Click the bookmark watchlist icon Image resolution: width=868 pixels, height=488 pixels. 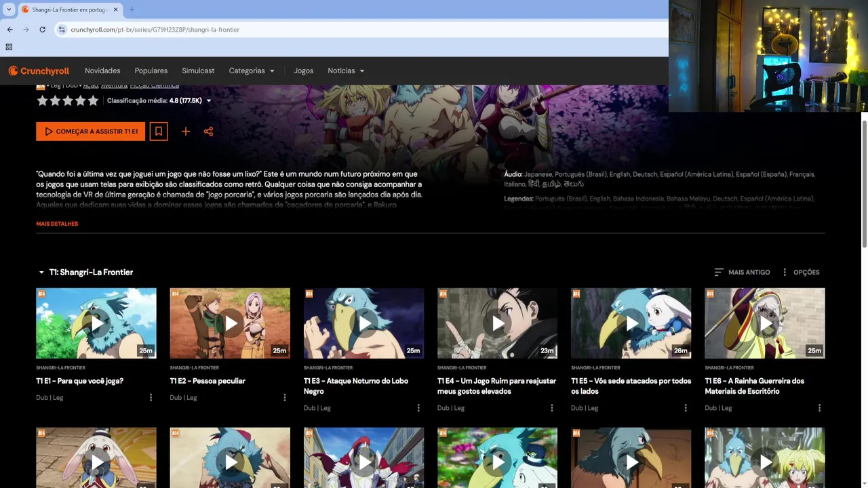(159, 131)
